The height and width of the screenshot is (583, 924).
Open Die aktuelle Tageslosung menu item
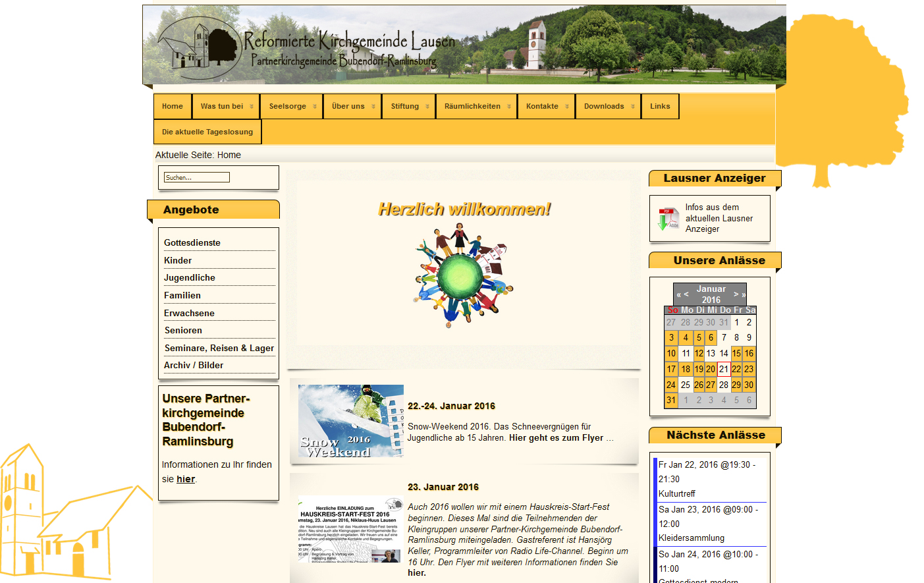(207, 132)
